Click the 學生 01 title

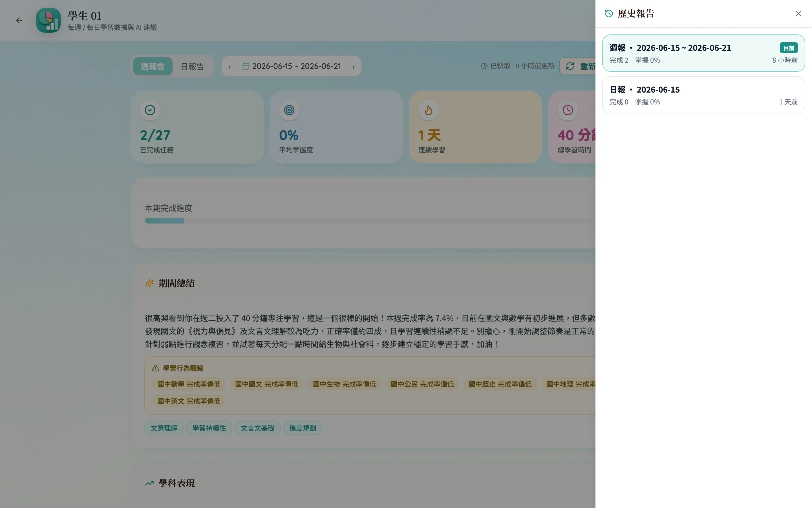click(85, 16)
